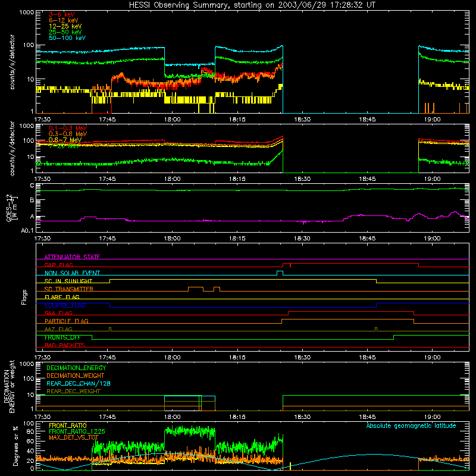Click the 18:30 tick under Flags panel
This screenshot has width=476, height=476.
coord(302,358)
